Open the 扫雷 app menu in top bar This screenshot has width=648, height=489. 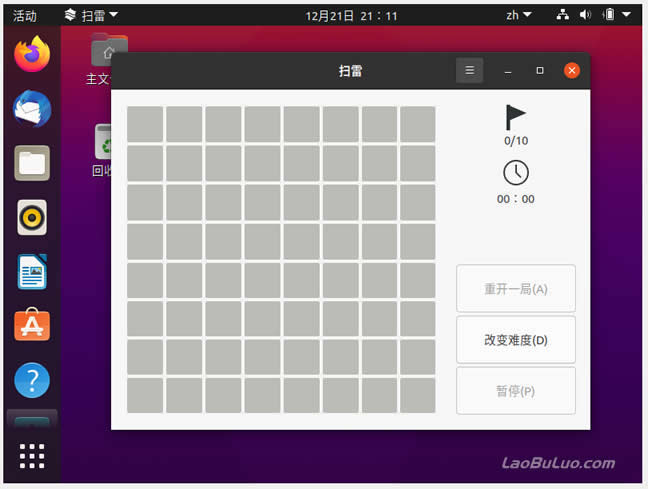(x=91, y=16)
